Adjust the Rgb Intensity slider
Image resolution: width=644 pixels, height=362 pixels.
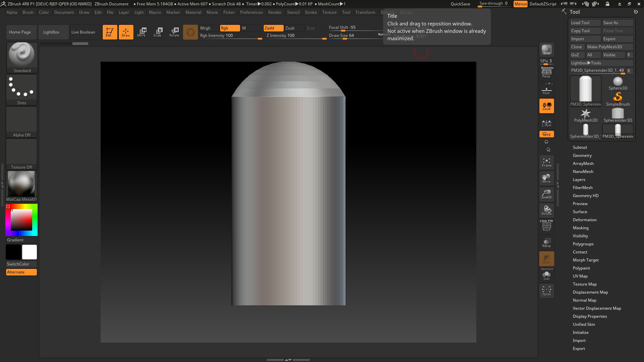tap(231, 36)
